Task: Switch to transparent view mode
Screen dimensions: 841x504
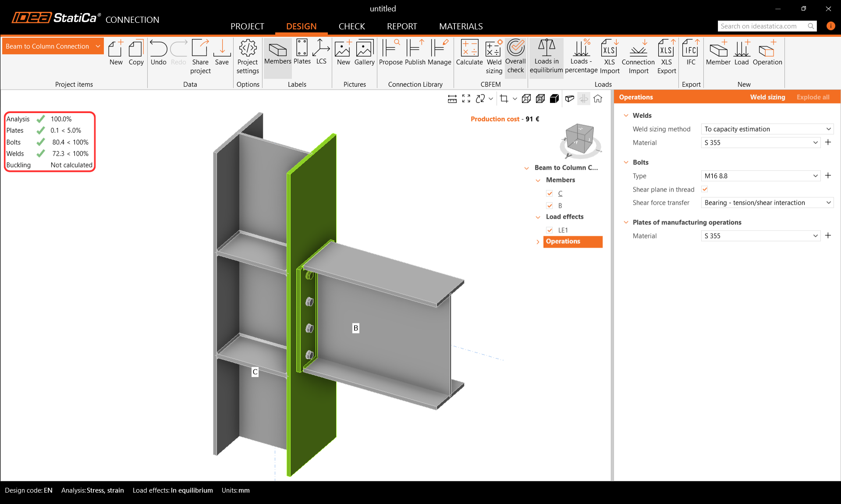Action: (x=540, y=99)
